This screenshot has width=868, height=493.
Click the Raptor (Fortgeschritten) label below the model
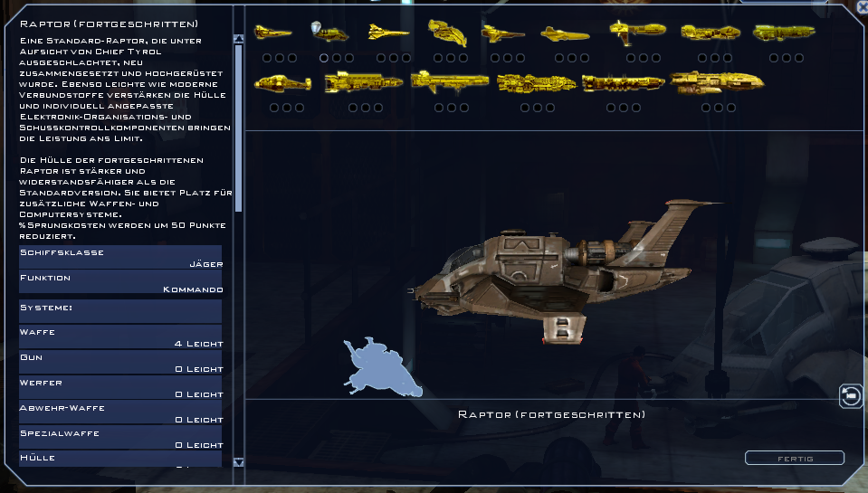551,414
